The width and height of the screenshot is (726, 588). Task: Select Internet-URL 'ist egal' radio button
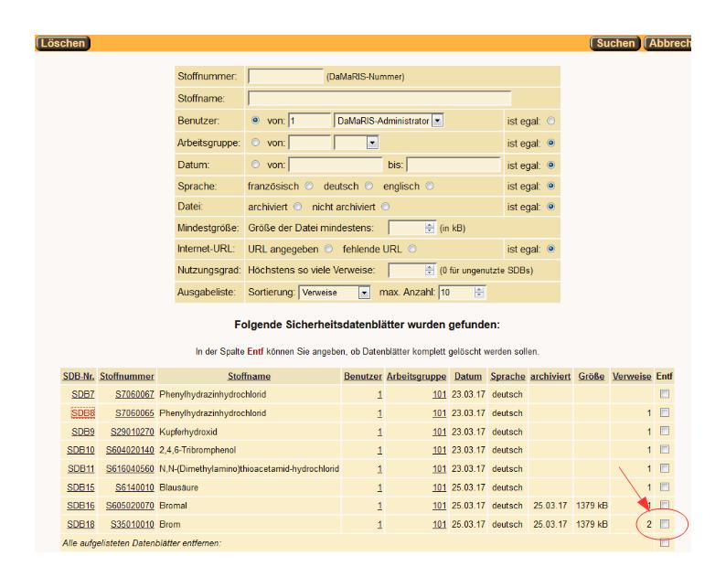click(x=550, y=249)
